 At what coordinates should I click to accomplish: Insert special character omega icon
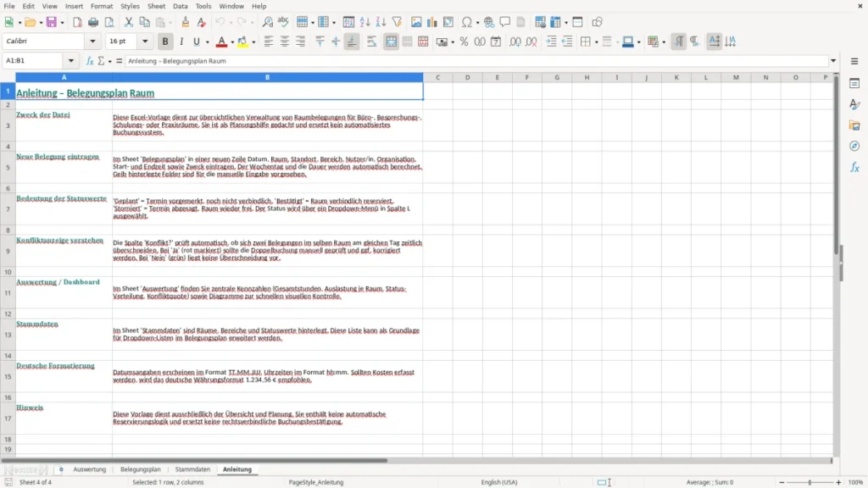coord(467,22)
